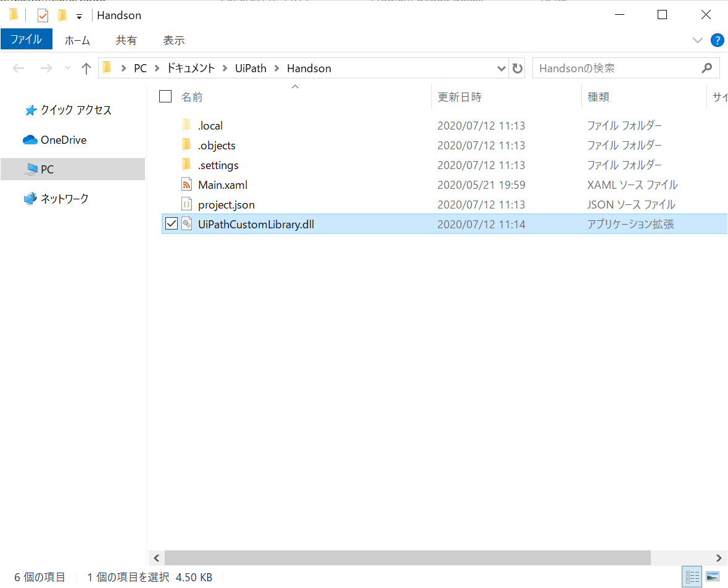The width and height of the screenshot is (728, 588).
Task: Sort by the 更新日時 column header
Action: [x=460, y=97]
